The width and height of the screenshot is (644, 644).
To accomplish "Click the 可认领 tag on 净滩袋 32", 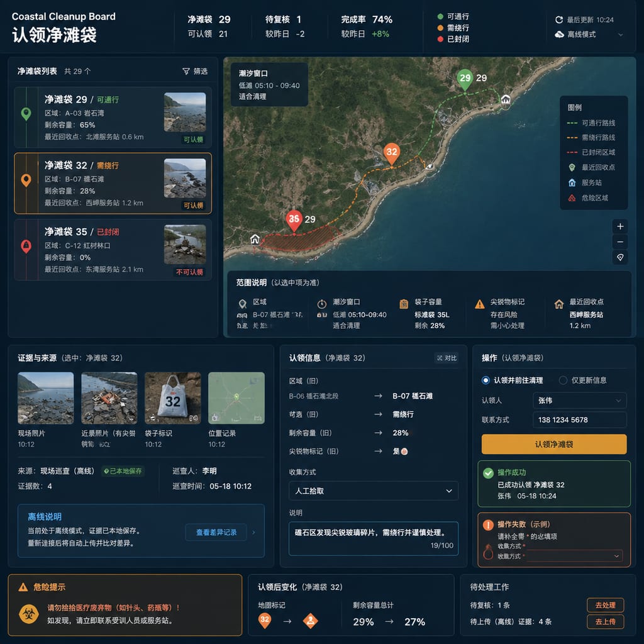I will 193,206.
